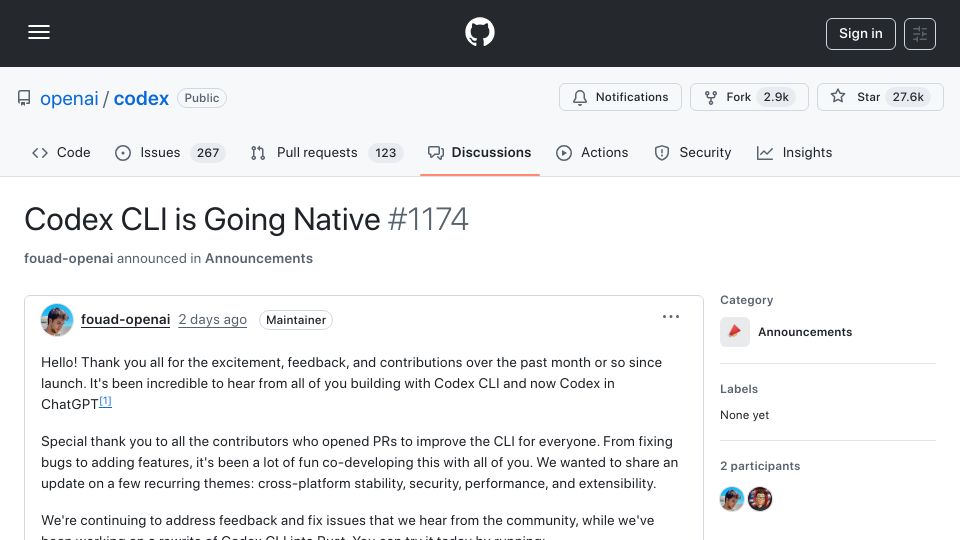Click the 2 participants heading
This screenshot has height=540, width=960.
(x=760, y=466)
